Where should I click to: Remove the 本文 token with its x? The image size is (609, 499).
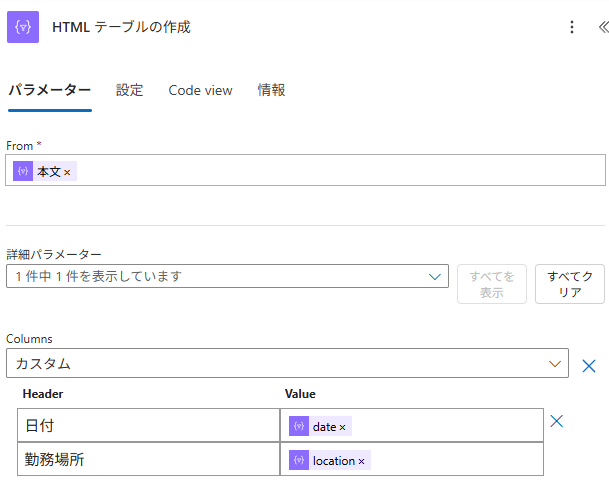67,173
